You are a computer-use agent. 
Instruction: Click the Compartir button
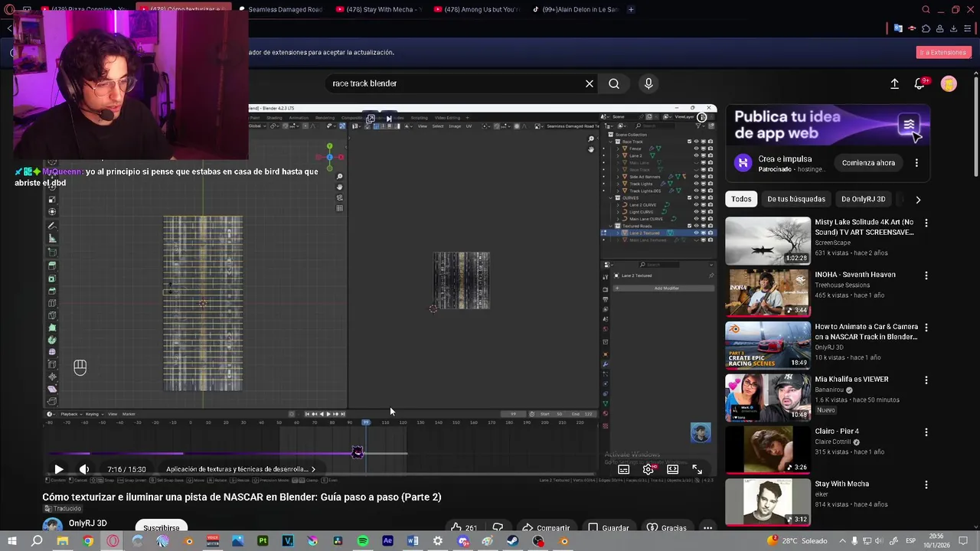pyautogui.click(x=546, y=527)
